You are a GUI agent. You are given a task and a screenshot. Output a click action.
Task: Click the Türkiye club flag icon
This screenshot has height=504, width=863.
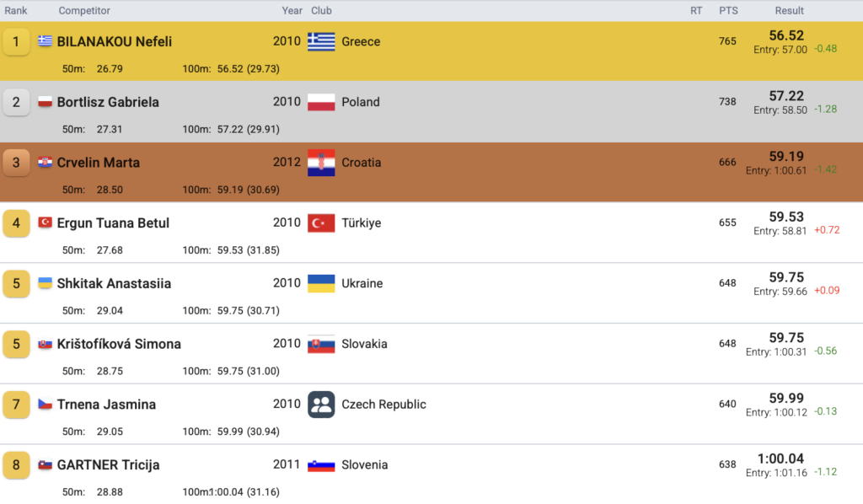(321, 223)
